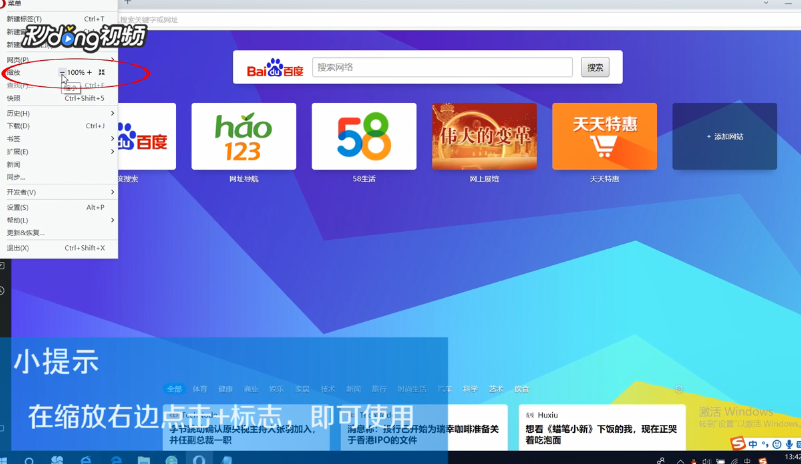Open the 字节跳动 news card
The width and height of the screenshot is (801, 464).
[246, 428]
